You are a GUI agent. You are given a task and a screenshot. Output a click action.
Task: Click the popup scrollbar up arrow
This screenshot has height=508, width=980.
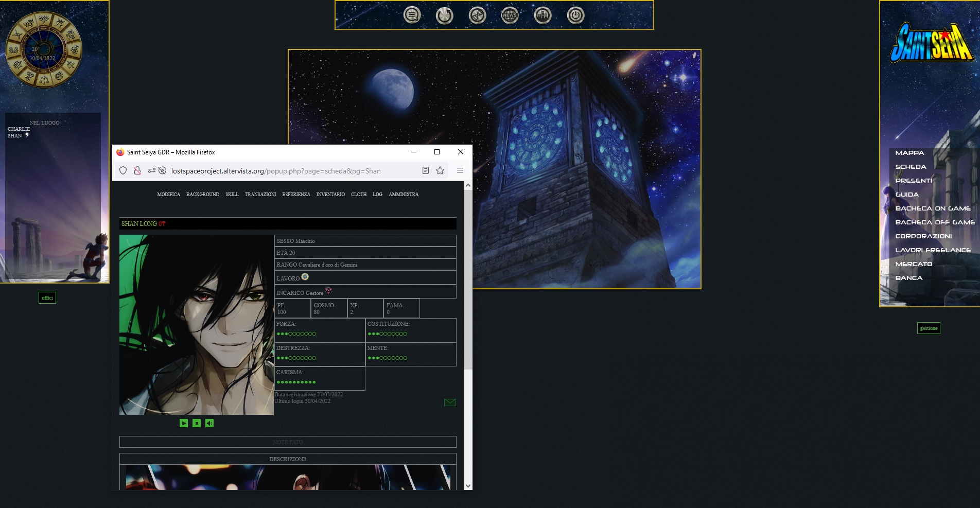coord(468,185)
